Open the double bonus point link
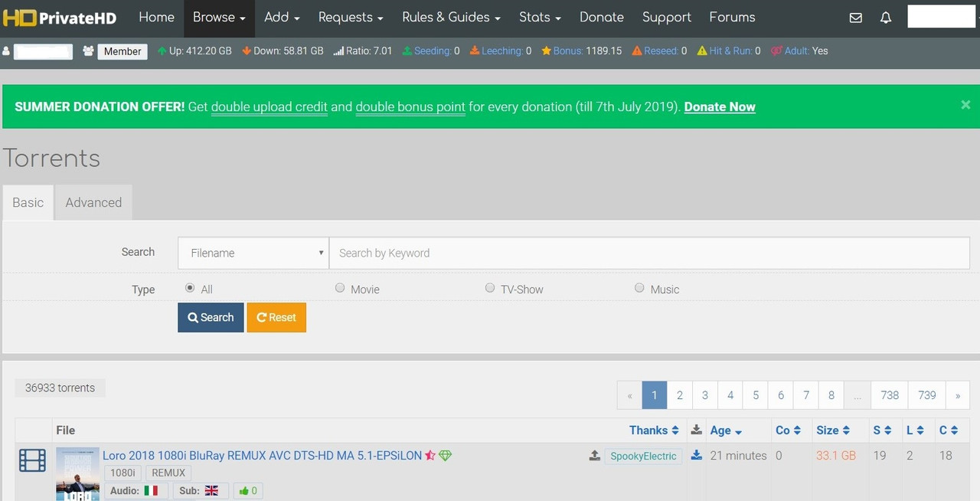Viewport: 980px width, 501px height. pos(410,107)
